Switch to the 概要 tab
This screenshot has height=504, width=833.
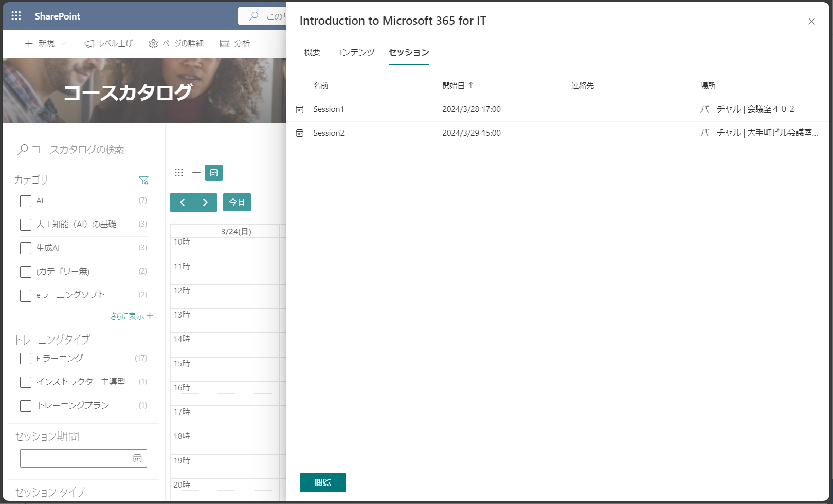pos(312,52)
